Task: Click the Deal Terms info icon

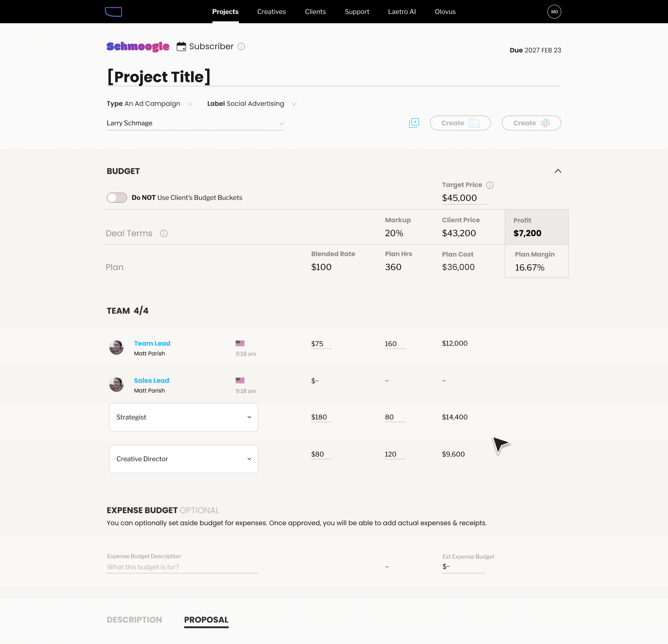Action: coord(164,233)
